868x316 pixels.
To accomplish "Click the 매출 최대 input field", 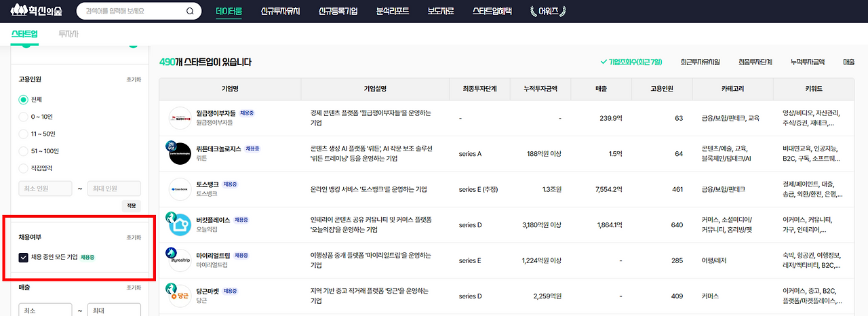I will (114, 310).
